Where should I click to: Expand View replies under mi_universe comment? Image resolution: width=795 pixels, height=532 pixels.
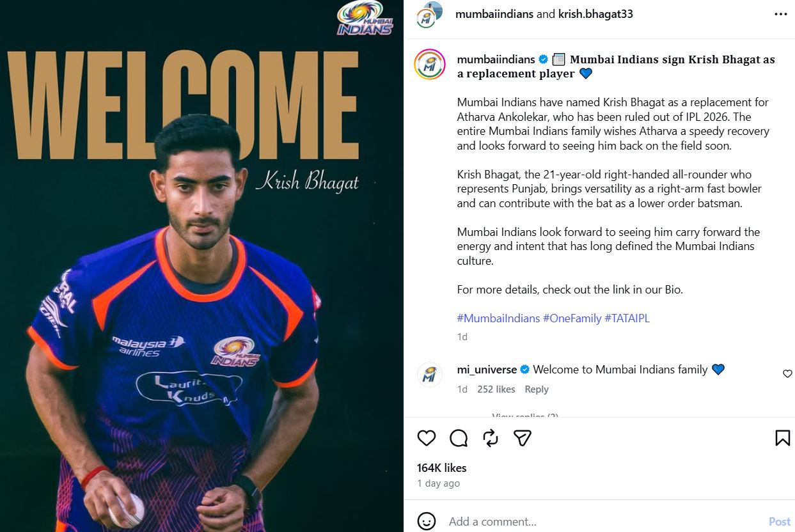coord(525,416)
